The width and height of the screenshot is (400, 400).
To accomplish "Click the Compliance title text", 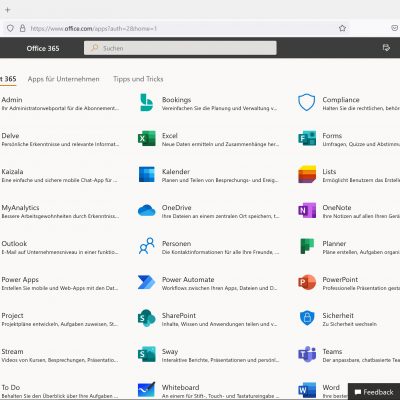I will point(341,100).
